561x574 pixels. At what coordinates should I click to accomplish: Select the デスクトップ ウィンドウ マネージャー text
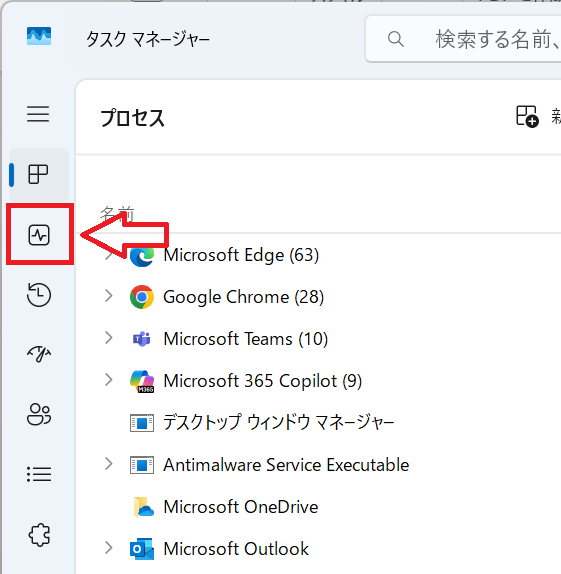279,422
